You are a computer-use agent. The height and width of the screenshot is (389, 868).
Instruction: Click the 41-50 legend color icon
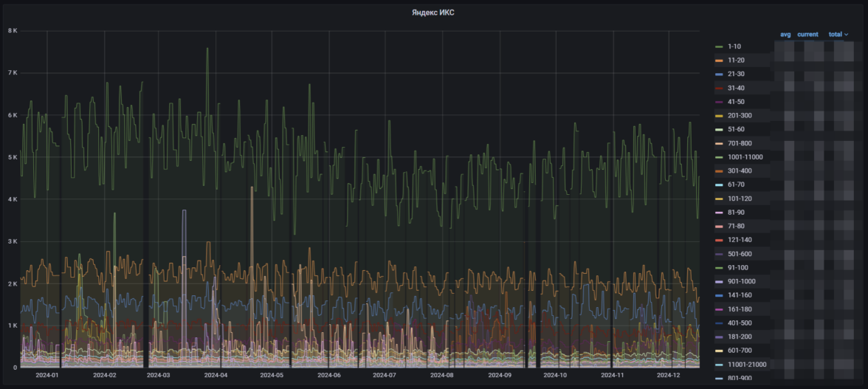719,102
